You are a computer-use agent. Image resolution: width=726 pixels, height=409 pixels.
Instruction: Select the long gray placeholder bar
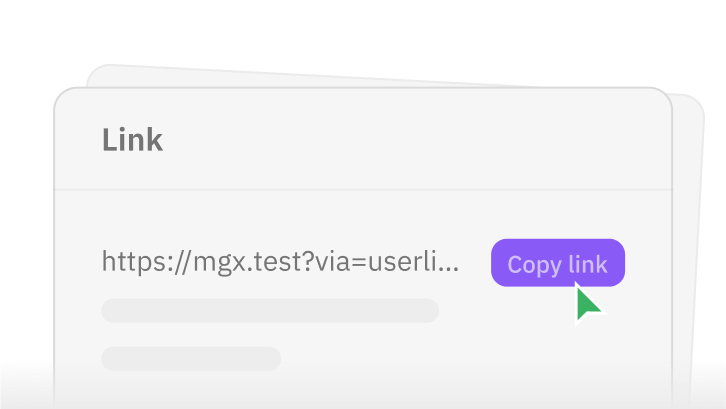pos(270,310)
